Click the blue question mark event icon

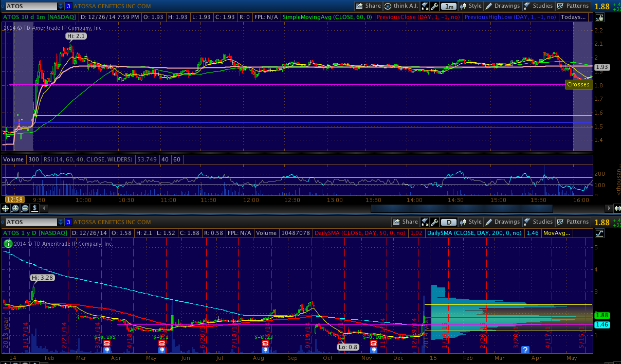tap(525, 350)
